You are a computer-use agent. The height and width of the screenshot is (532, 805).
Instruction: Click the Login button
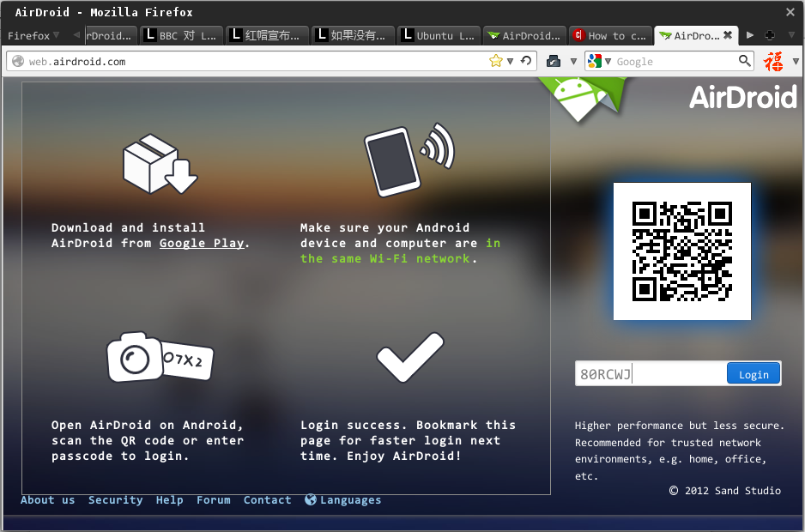(x=754, y=374)
